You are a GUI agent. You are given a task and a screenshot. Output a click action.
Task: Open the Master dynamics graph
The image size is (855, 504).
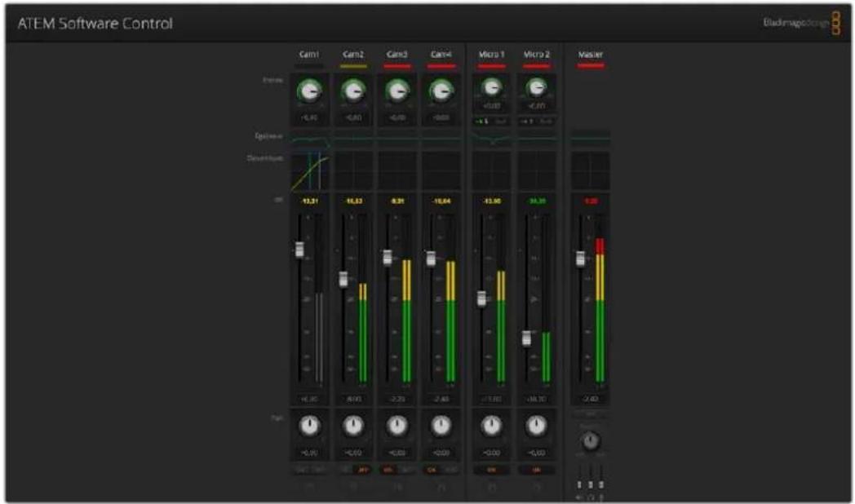tap(591, 171)
